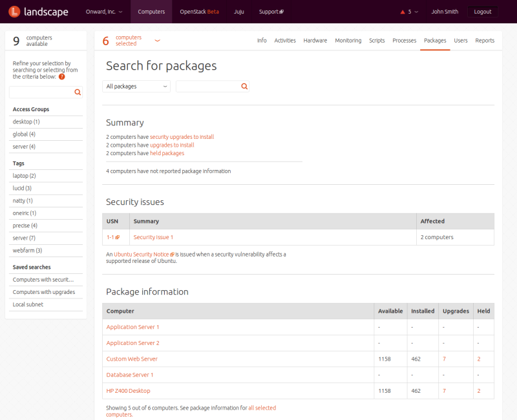
Task: Click the sidebar search magnifier icon
Action: [78, 92]
